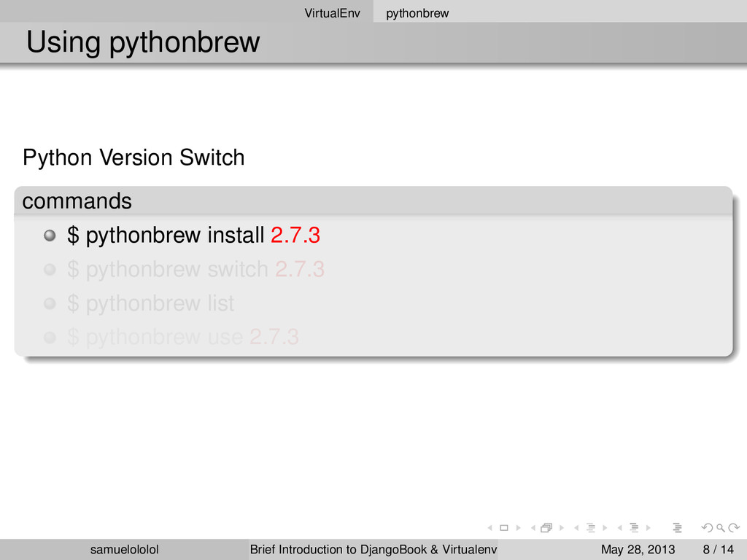The width and height of the screenshot is (747, 560).
Task: Click the date May 28, 2013
Action: click(638, 550)
